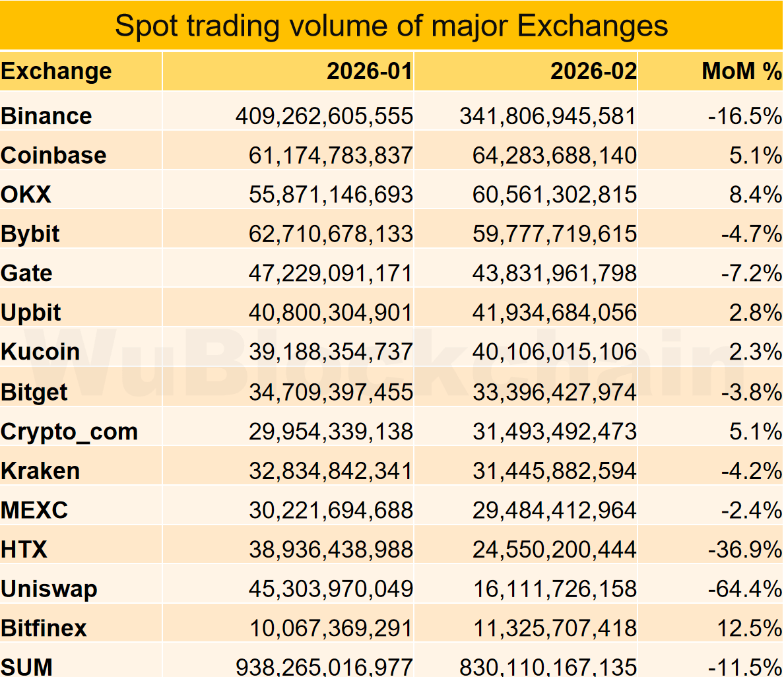Select the MEXC row label
784x677 pixels.
[34, 511]
